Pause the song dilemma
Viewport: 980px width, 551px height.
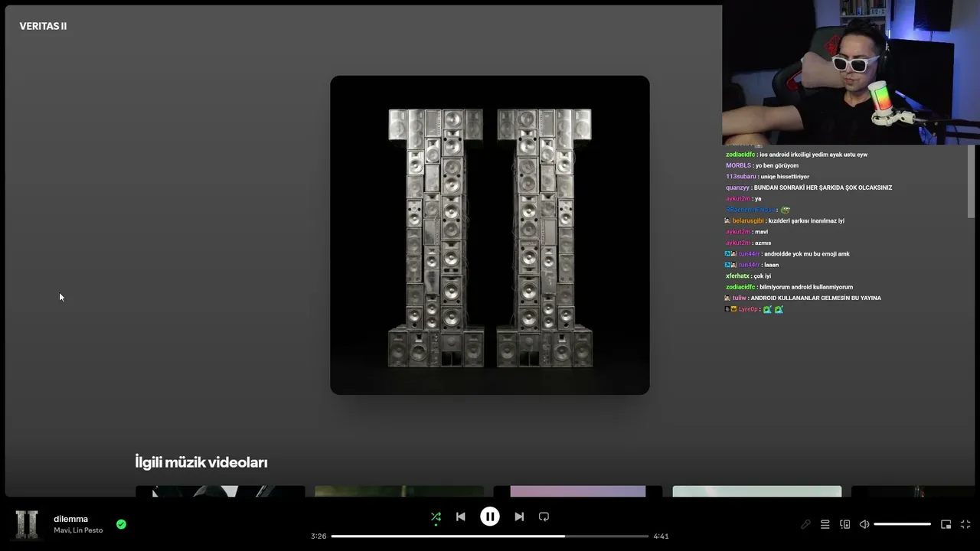490,517
